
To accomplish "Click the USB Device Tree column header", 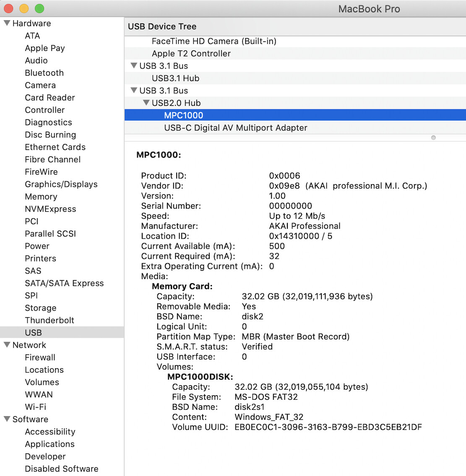I will pyautogui.click(x=162, y=26).
